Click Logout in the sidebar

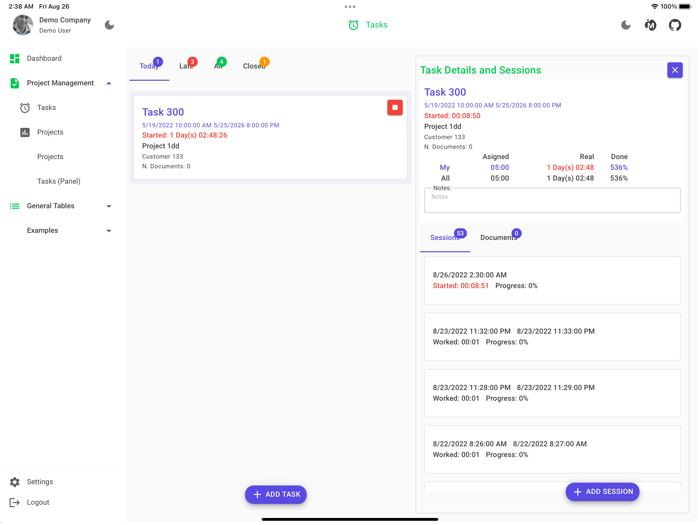38,503
